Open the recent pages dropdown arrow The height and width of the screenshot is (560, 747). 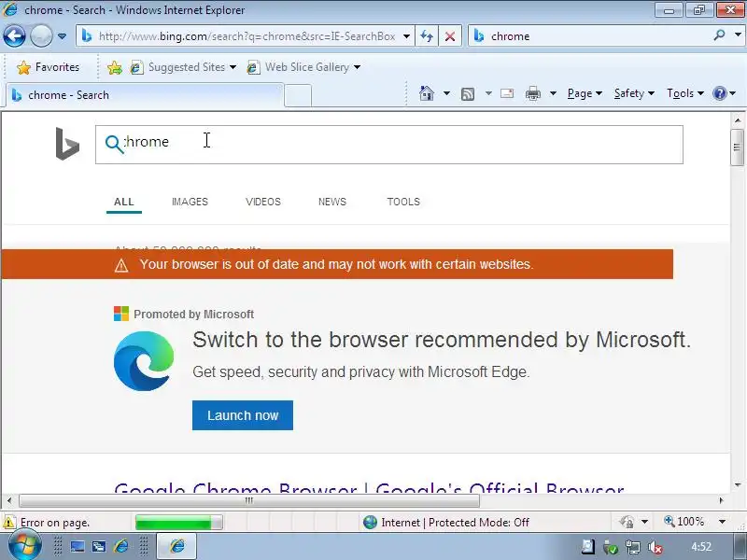tap(62, 36)
